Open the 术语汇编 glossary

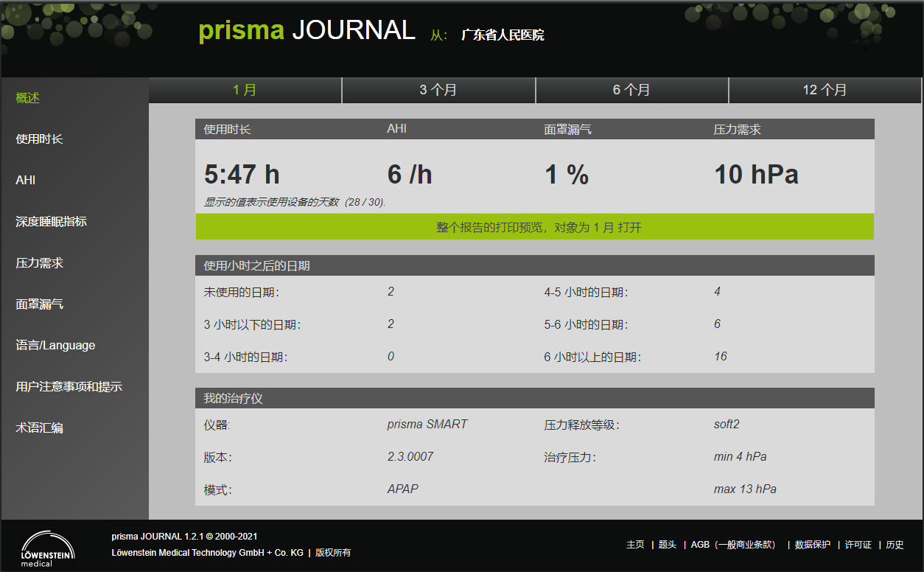40,428
